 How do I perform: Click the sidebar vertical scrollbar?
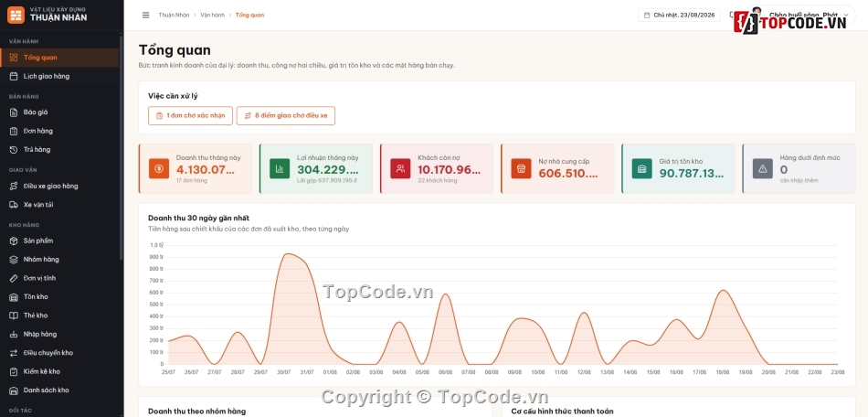coord(122,146)
